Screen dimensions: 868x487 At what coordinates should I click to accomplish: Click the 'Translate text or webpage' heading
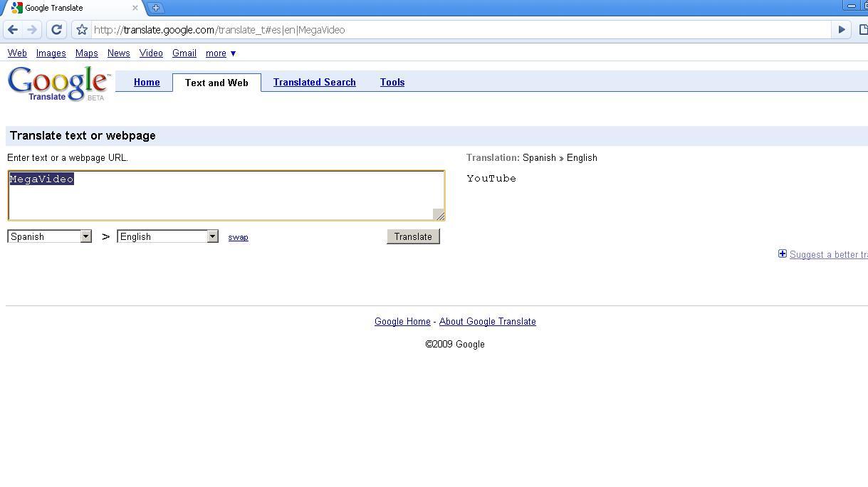tap(83, 136)
